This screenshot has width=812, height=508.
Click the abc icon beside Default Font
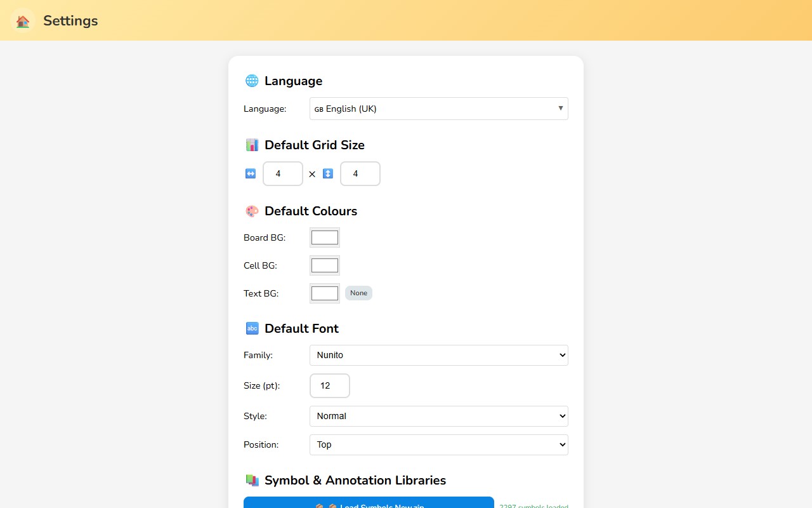[252, 328]
